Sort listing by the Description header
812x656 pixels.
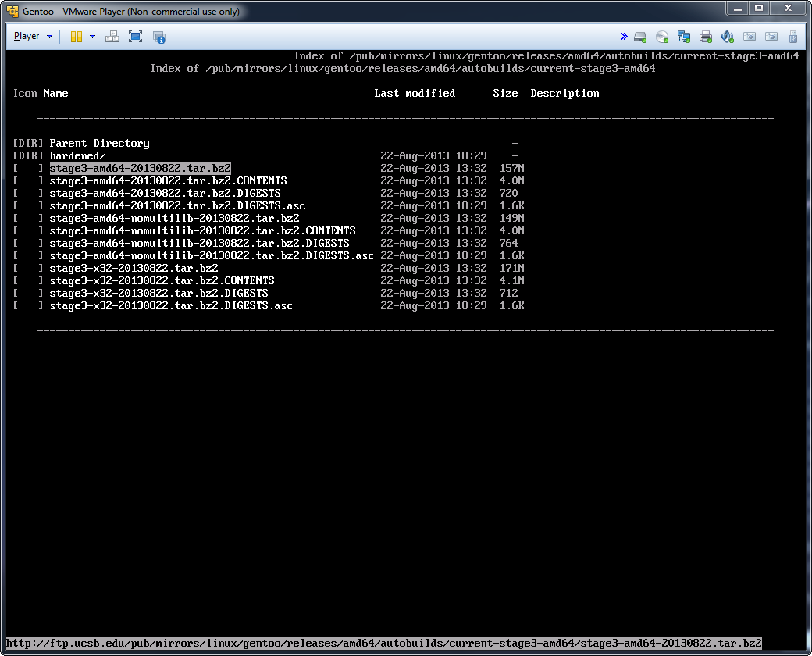565,93
